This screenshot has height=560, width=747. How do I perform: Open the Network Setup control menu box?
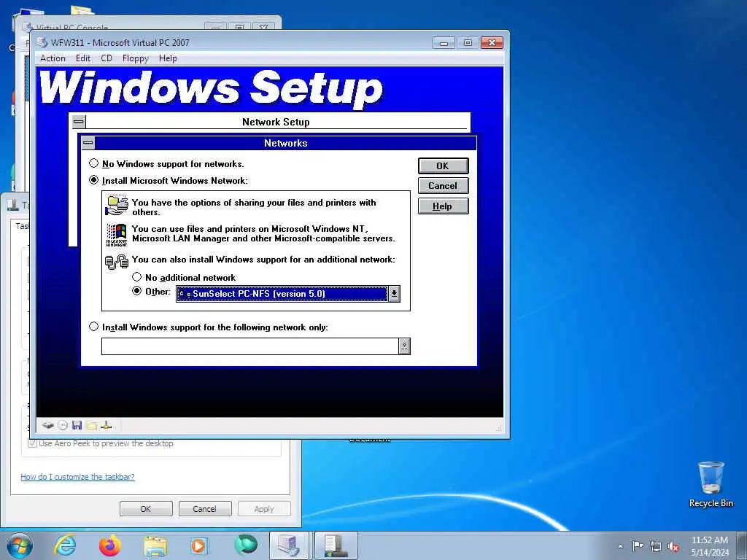(79, 122)
